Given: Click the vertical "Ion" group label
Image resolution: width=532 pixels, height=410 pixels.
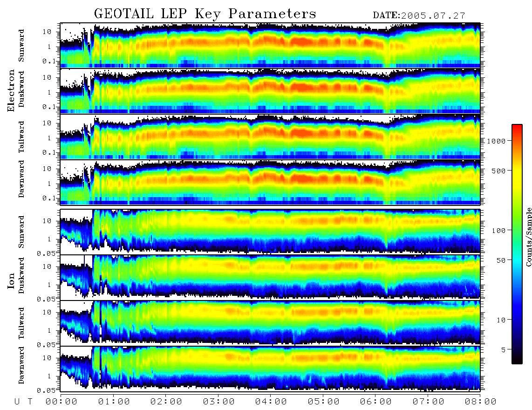Looking at the screenshot, I should (11, 280).
